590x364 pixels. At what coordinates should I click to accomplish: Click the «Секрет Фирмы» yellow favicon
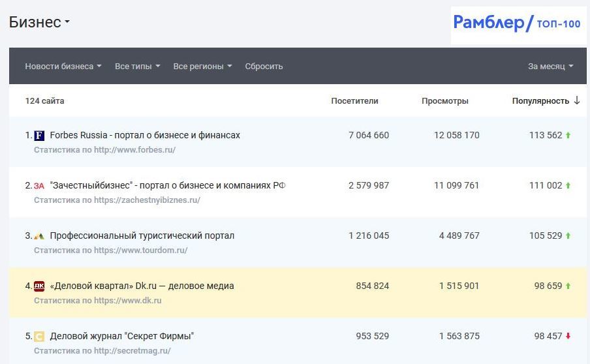[x=39, y=337]
